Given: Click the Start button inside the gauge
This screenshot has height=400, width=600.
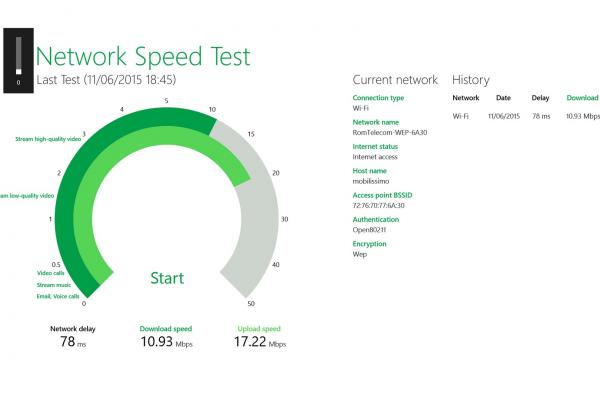Looking at the screenshot, I should pos(167,278).
